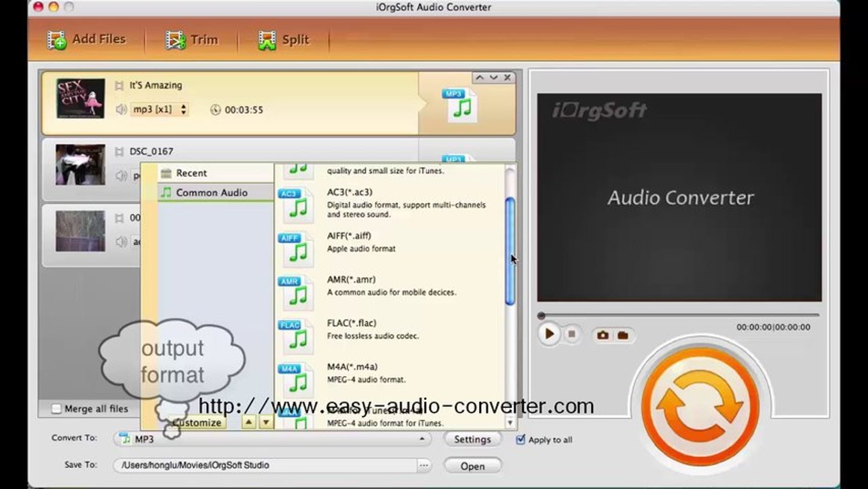Viewport: 868px width, 489px height.
Task: Click the Save To path field
Action: [266, 465]
